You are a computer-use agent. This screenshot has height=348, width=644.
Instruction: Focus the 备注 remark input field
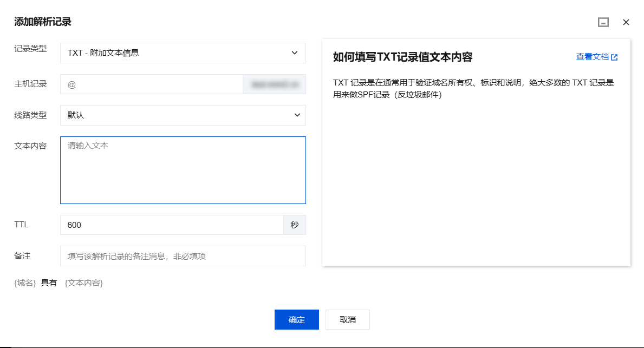[183, 256]
